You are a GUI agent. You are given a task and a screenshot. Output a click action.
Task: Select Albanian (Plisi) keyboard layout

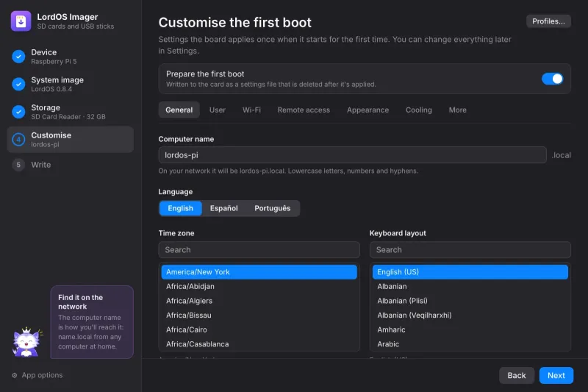tap(470, 301)
